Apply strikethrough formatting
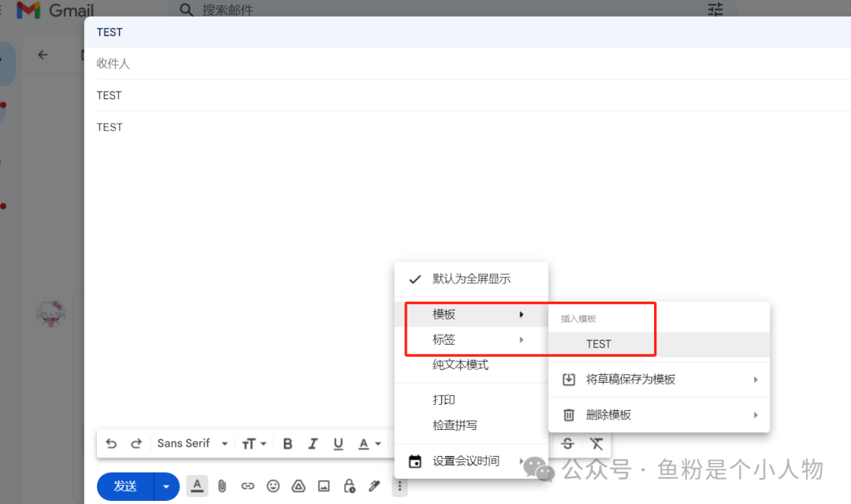Viewport: 851px width, 504px height. (x=567, y=443)
